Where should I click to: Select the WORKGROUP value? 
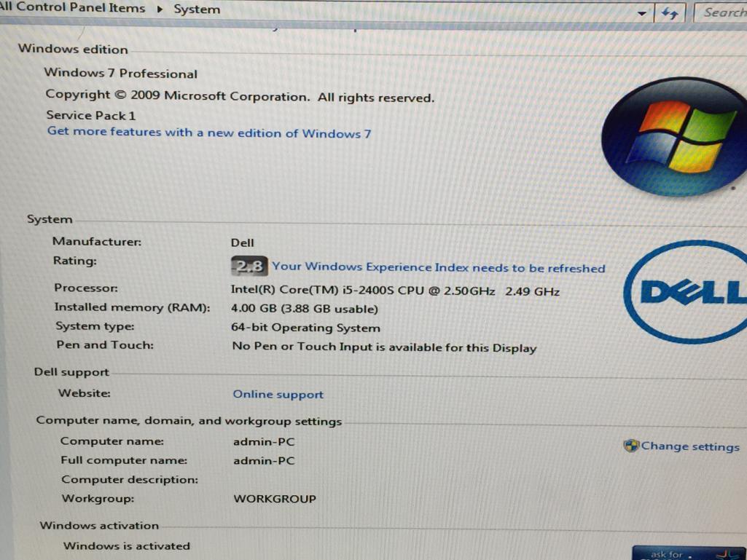pyautogui.click(x=275, y=499)
